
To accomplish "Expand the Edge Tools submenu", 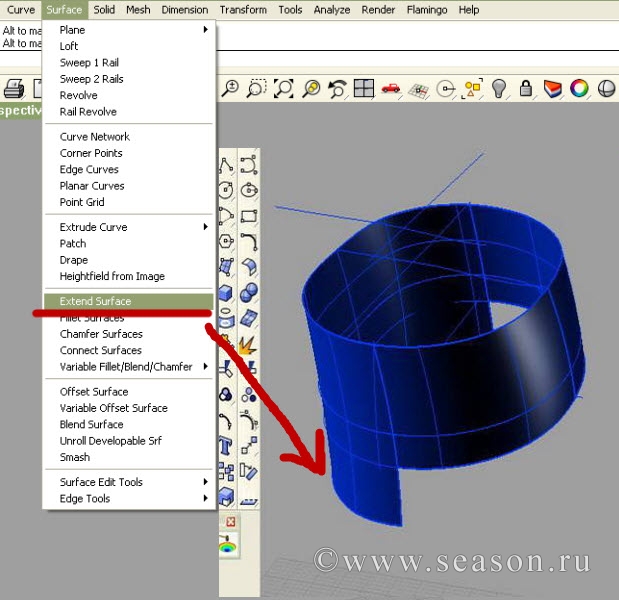I will click(130, 498).
